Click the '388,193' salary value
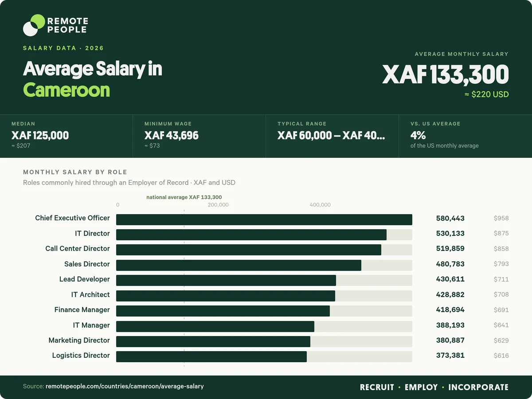 [450, 325]
